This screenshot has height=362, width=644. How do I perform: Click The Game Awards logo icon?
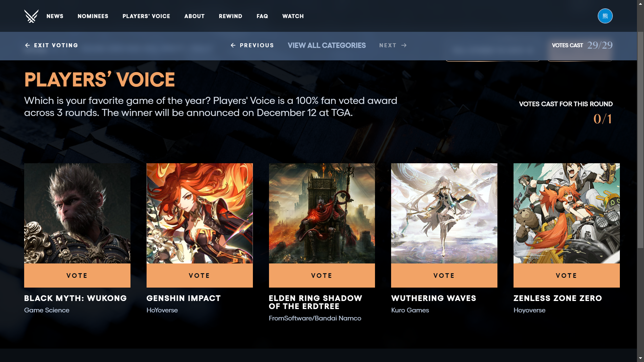(x=31, y=16)
